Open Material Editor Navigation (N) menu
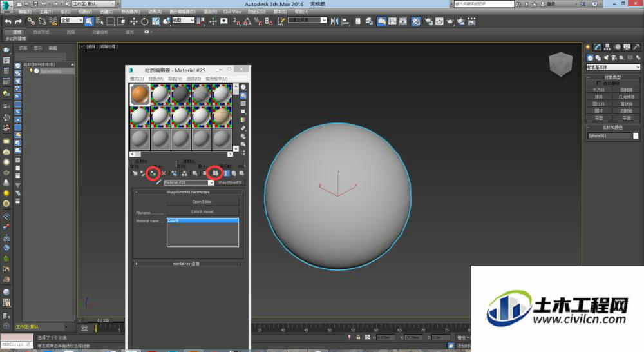The width and height of the screenshot is (644, 352). click(175, 79)
